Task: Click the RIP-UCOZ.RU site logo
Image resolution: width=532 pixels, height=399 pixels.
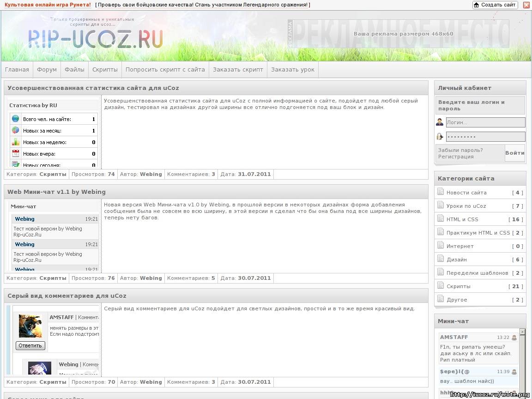Action: 95,39
